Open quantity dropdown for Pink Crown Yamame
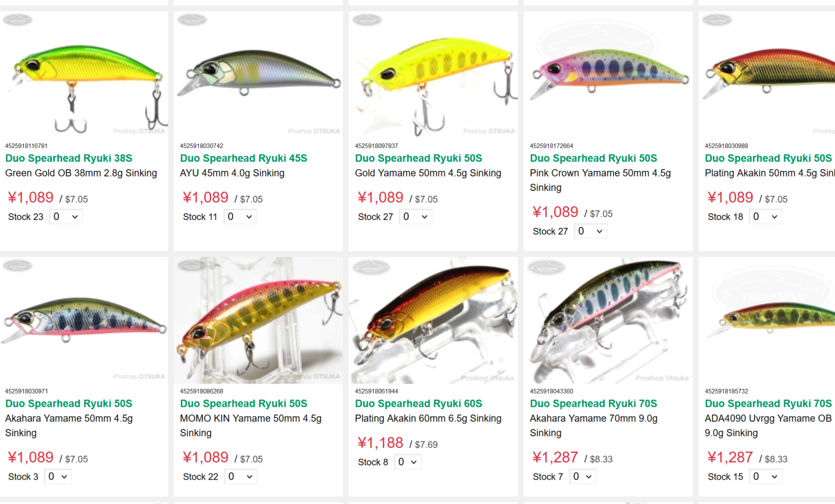Screen dimensions: 835x504 click(x=590, y=231)
